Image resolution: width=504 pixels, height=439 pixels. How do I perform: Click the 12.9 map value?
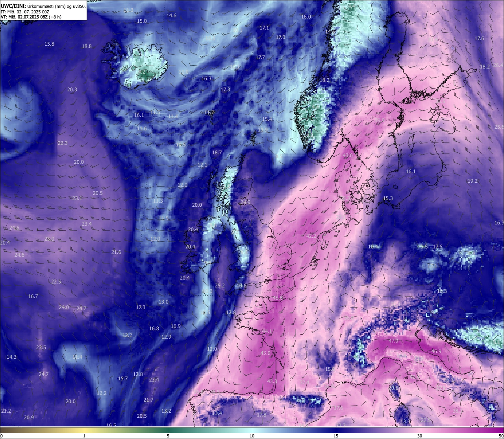[166, 337]
